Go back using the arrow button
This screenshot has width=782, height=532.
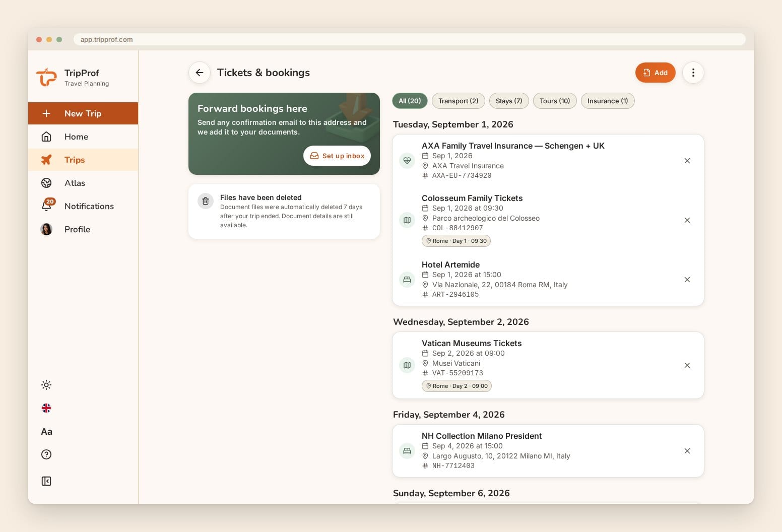pyautogui.click(x=200, y=73)
